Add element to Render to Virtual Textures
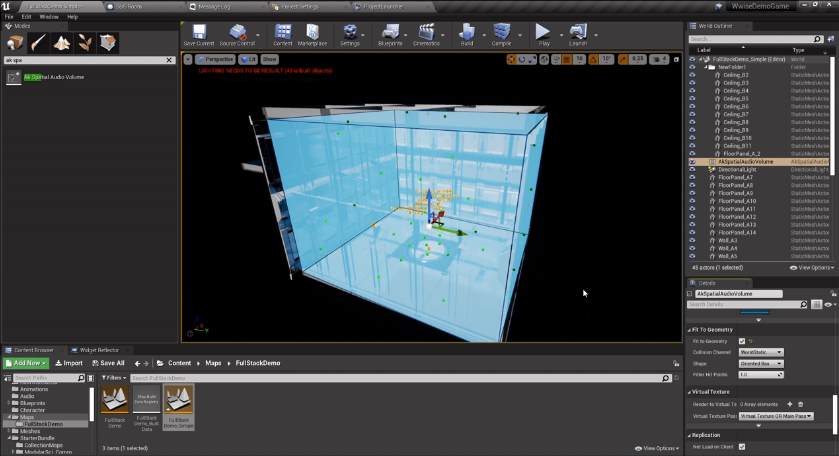Image resolution: width=839 pixels, height=456 pixels. [787, 403]
